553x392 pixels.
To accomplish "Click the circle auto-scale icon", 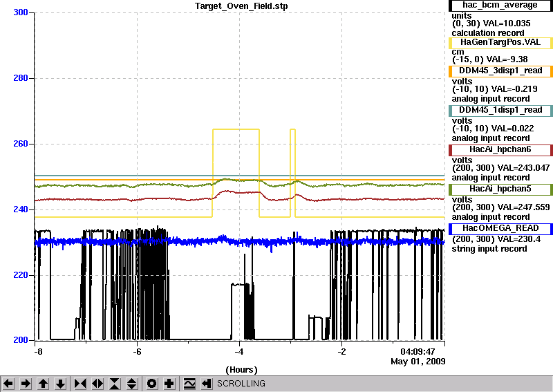I will point(151,384).
